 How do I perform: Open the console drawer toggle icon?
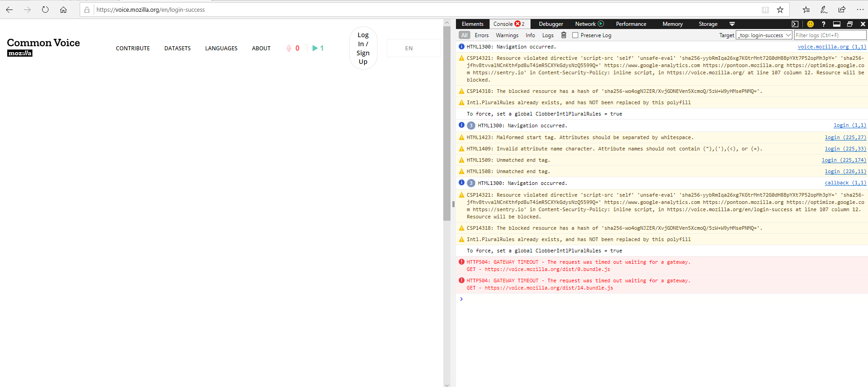point(795,24)
